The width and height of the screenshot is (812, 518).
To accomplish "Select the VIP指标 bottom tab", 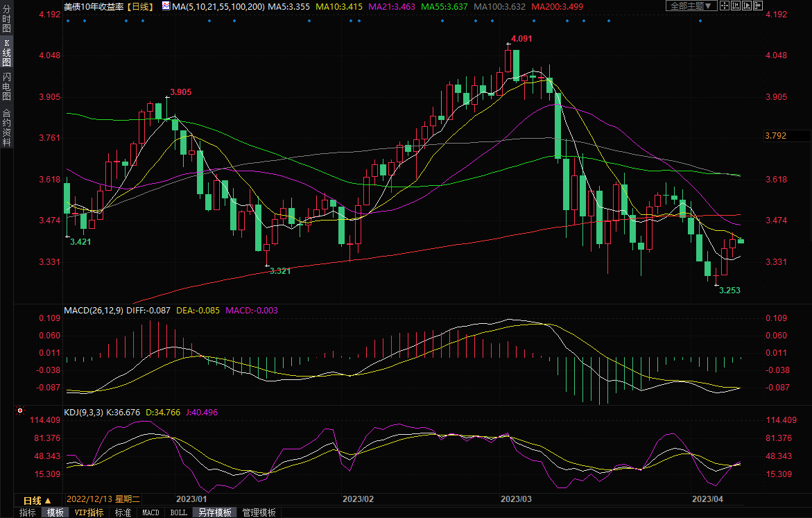I will (x=89, y=512).
